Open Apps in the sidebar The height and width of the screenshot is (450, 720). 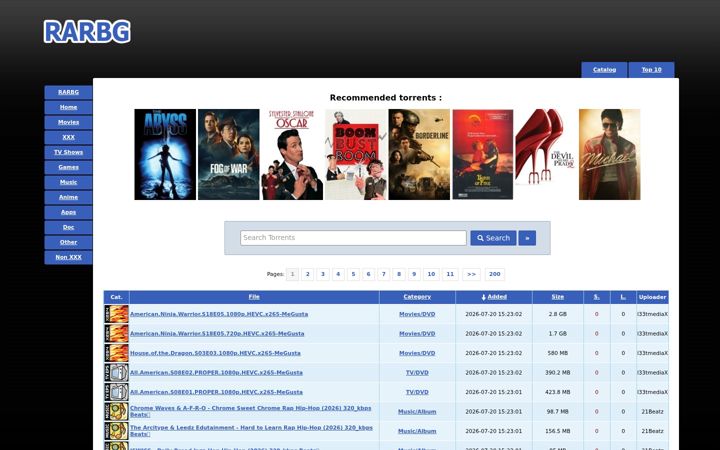click(x=68, y=212)
